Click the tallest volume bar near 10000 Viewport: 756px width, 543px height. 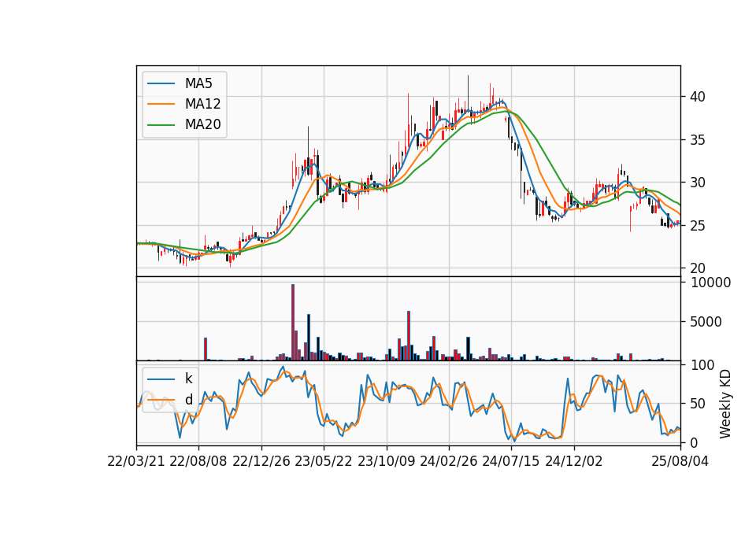coord(293,323)
